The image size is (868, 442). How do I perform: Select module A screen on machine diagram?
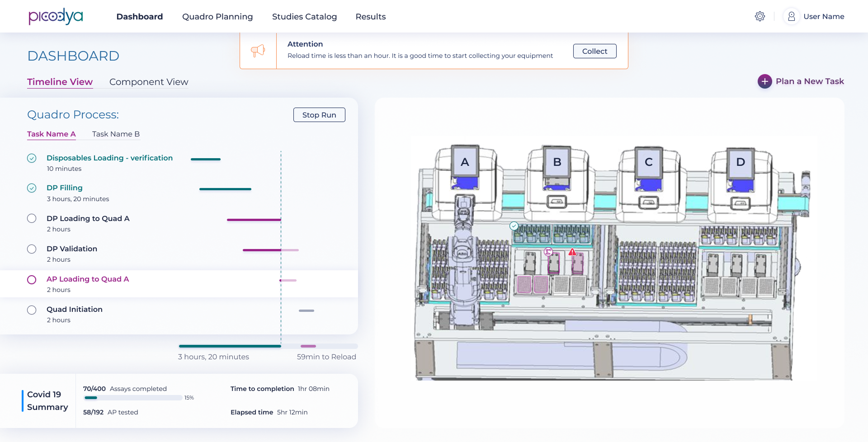465,162
